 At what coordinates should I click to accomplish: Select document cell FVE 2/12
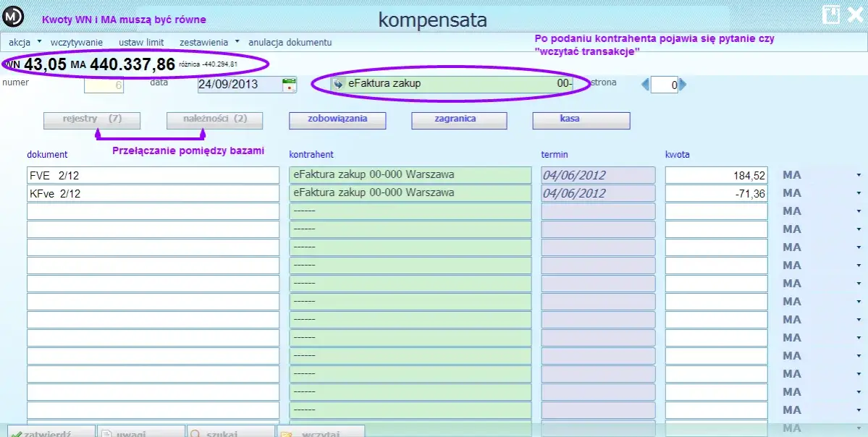click(x=153, y=175)
